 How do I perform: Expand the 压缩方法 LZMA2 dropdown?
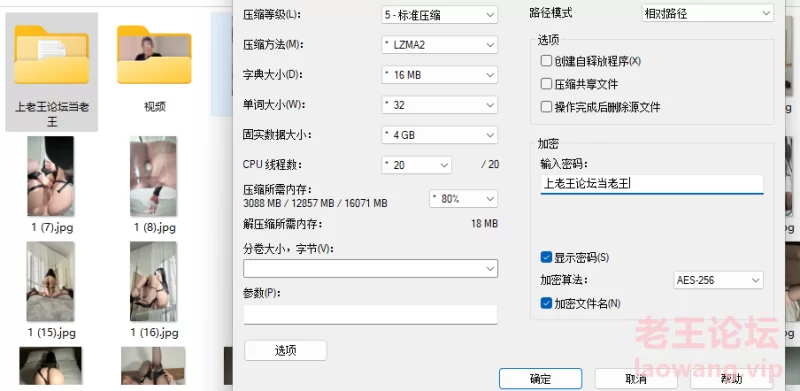coord(439,45)
